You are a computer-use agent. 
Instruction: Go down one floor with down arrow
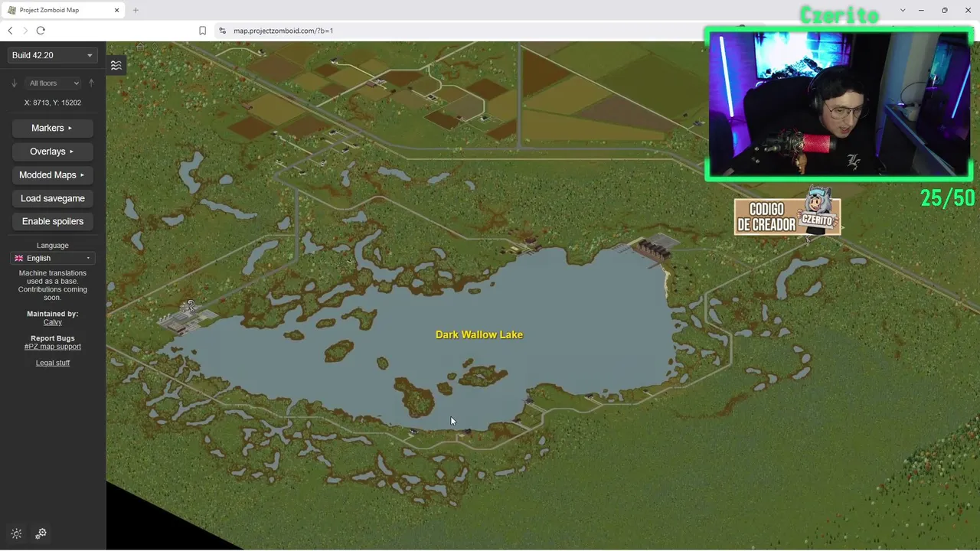(x=14, y=83)
